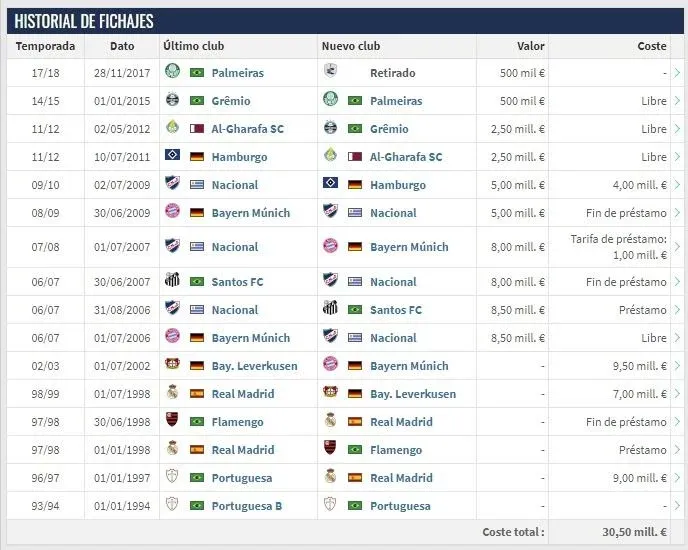Click the 30,50 mill. € total cost value
The width and height of the screenshot is (688, 550).
click(x=633, y=533)
